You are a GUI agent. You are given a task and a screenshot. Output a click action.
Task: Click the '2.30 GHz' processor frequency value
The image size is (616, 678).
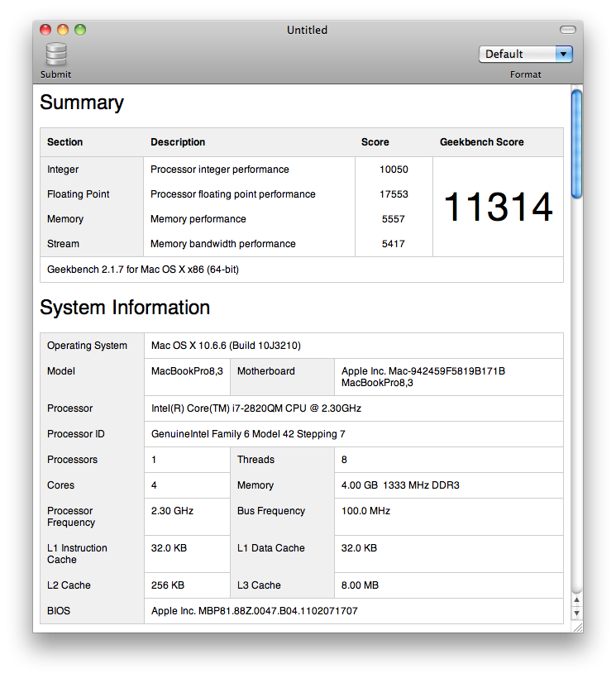tap(172, 511)
